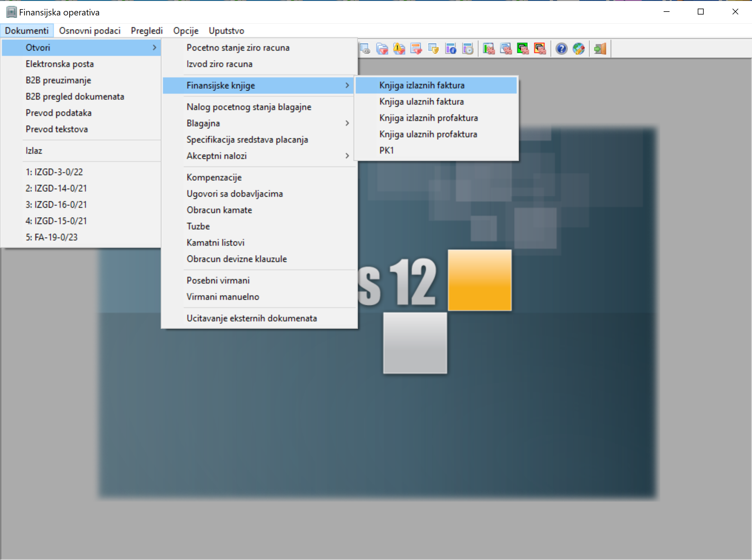This screenshot has width=752, height=560.
Task: Click the document with clock icon
Action: (x=468, y=49)
